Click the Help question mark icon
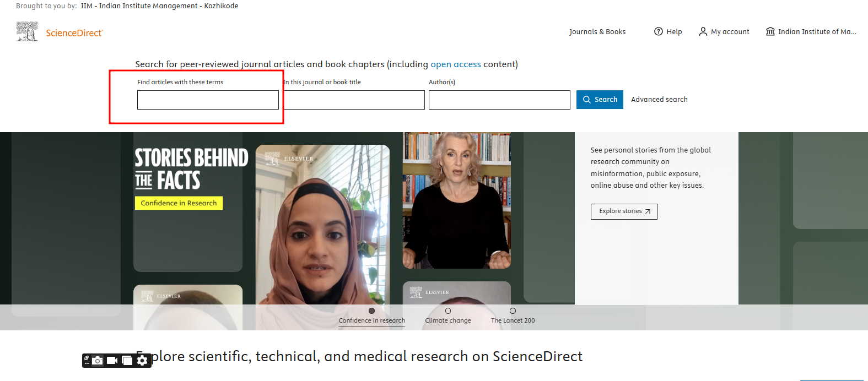The image size is (868, 381). point(658,31)
